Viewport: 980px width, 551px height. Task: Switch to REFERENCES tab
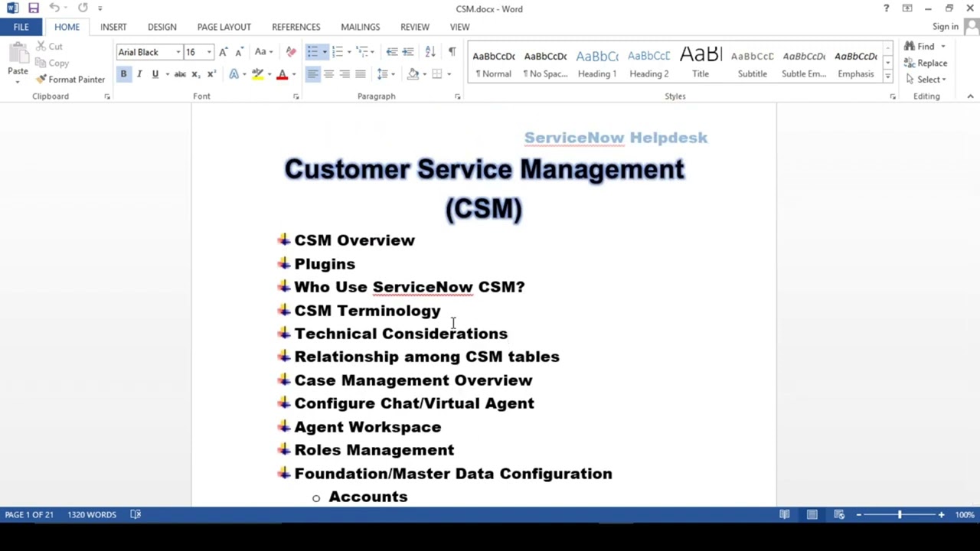(296, 27)
